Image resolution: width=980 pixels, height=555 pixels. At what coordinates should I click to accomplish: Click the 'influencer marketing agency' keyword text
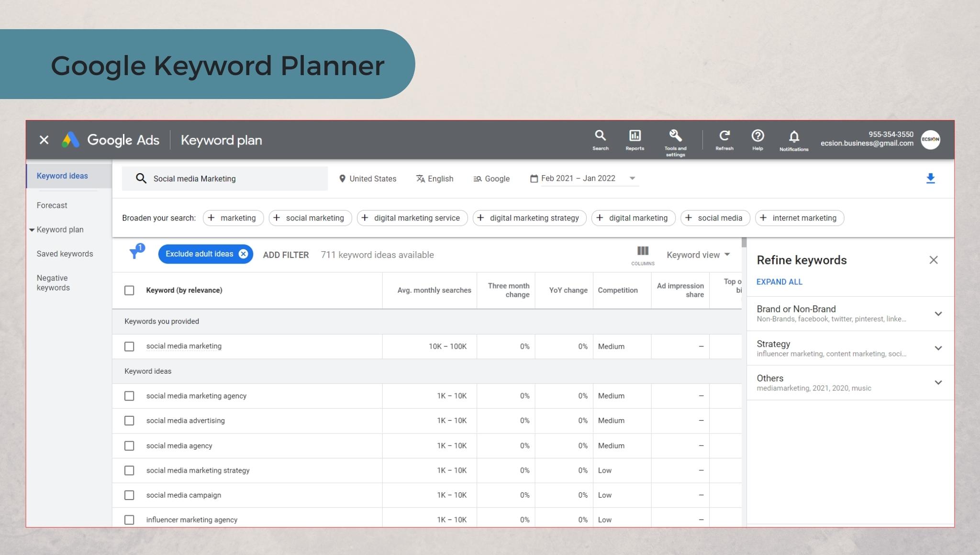191,520
